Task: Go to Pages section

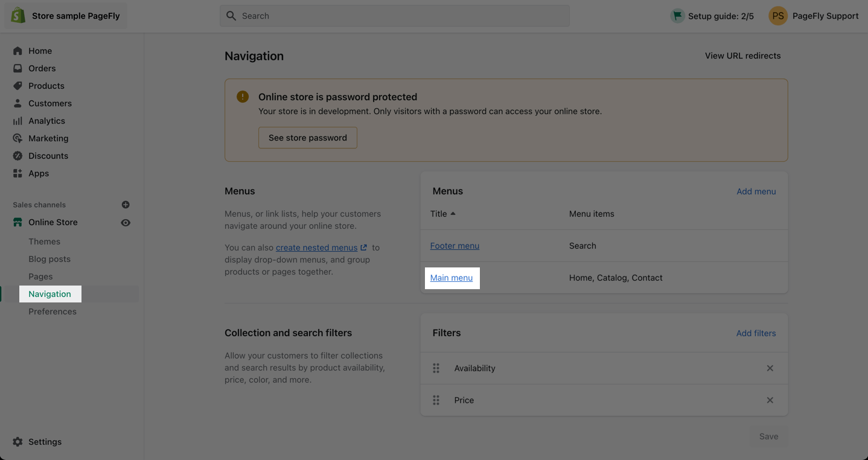Action: [x=40, y=276]
